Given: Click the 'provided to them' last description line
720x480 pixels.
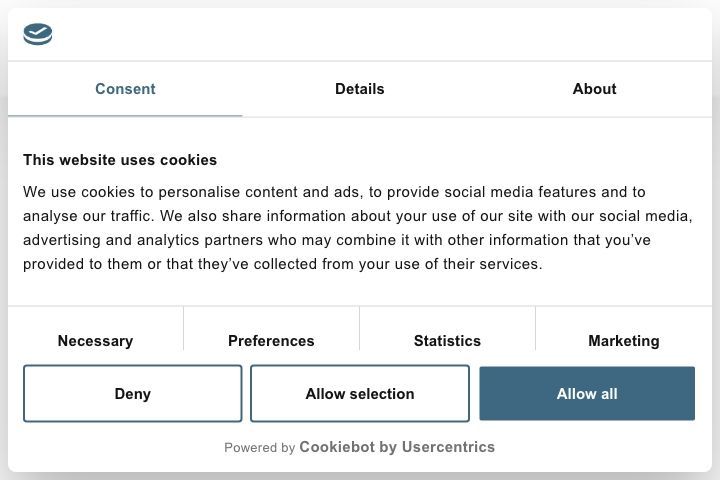Looking at the screenshot, I should (x=282, y=264).
